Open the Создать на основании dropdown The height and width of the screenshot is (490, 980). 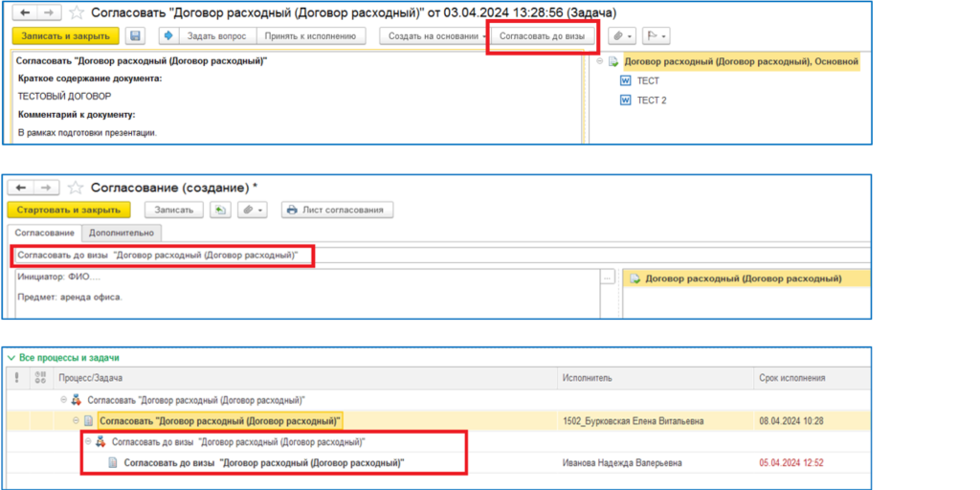pyautogui.click(x=432, y=36)
